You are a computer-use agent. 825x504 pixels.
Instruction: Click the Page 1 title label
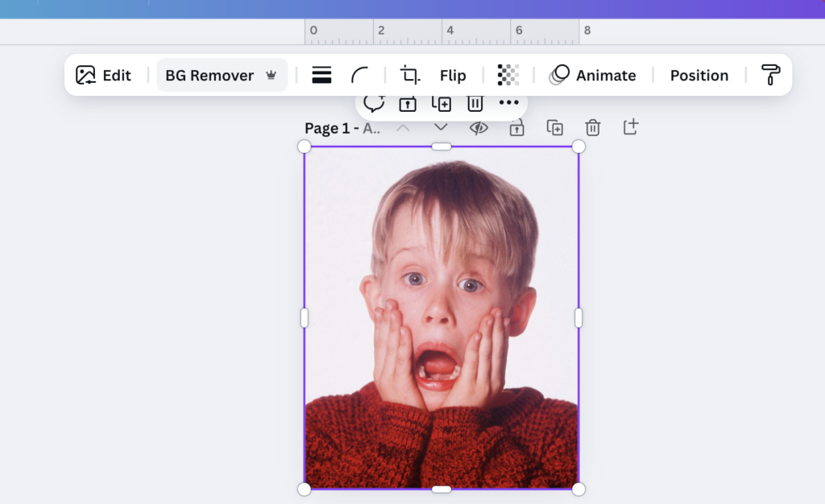click(x=342, y=128)
